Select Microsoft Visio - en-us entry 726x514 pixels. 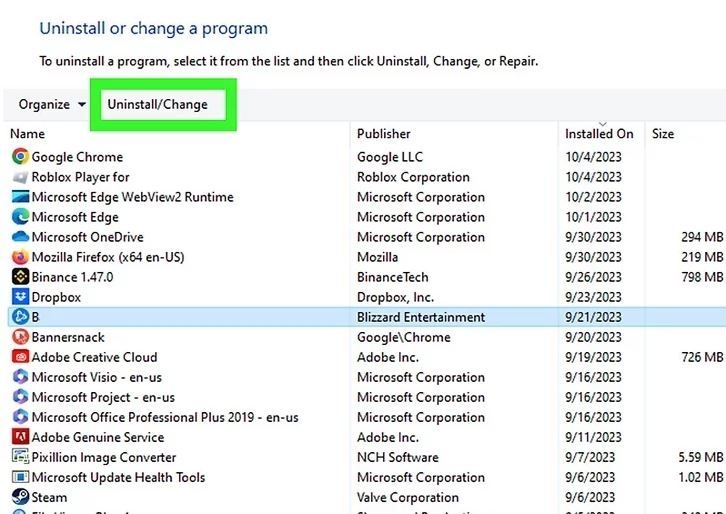97,377
